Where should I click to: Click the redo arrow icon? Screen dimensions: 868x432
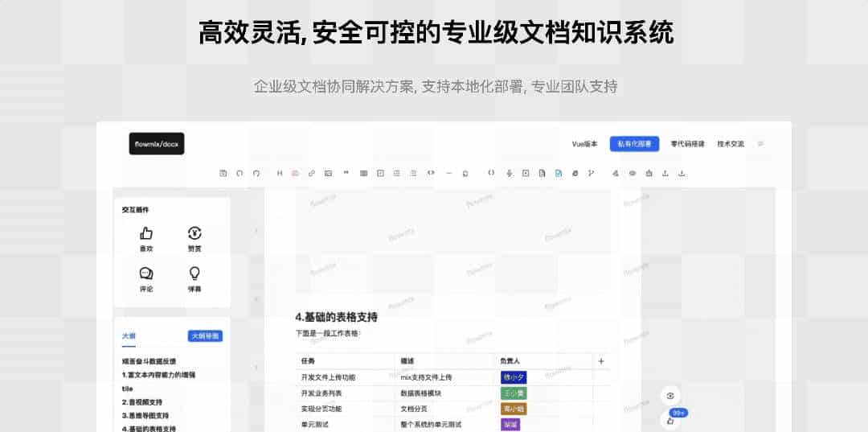click(x=256, y=173)
